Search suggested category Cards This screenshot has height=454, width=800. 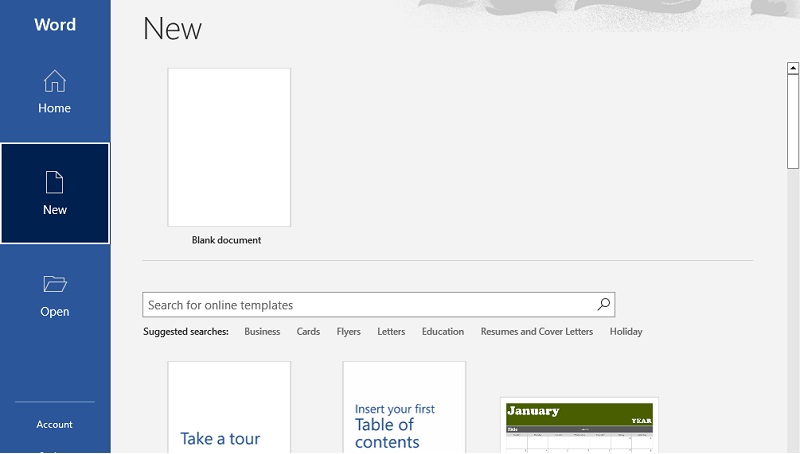click(x=308, y=332)
